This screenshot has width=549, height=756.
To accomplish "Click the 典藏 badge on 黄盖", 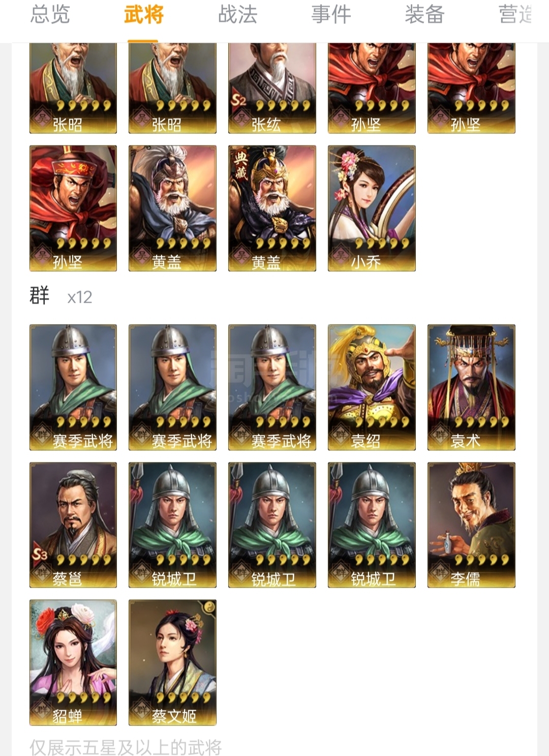I will (240, 165).
